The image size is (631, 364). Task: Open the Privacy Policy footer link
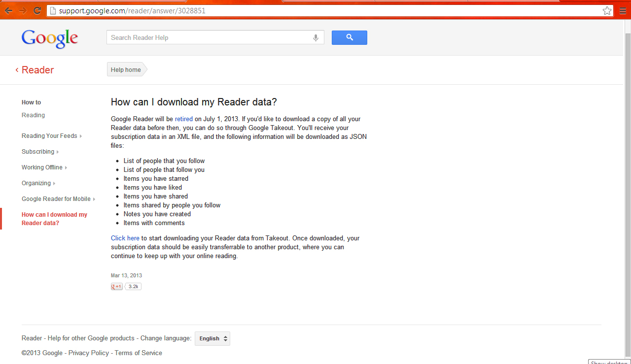[89, 353]
